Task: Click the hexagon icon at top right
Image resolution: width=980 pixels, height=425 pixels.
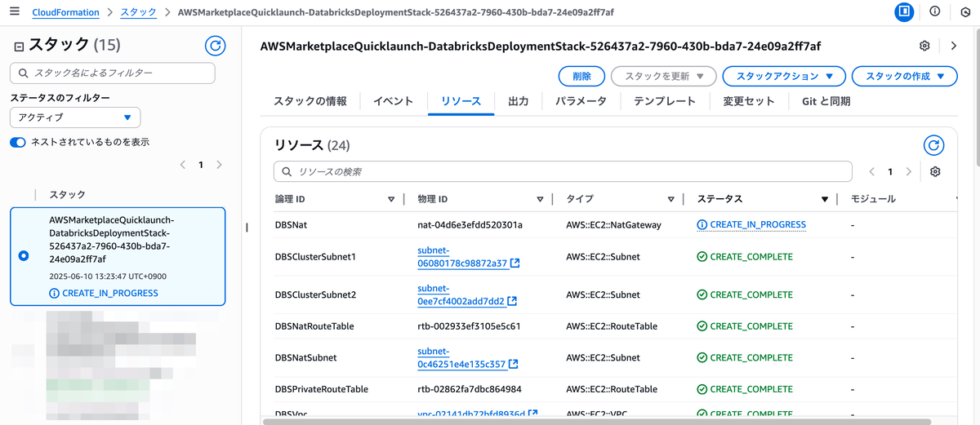Action: 966,12
